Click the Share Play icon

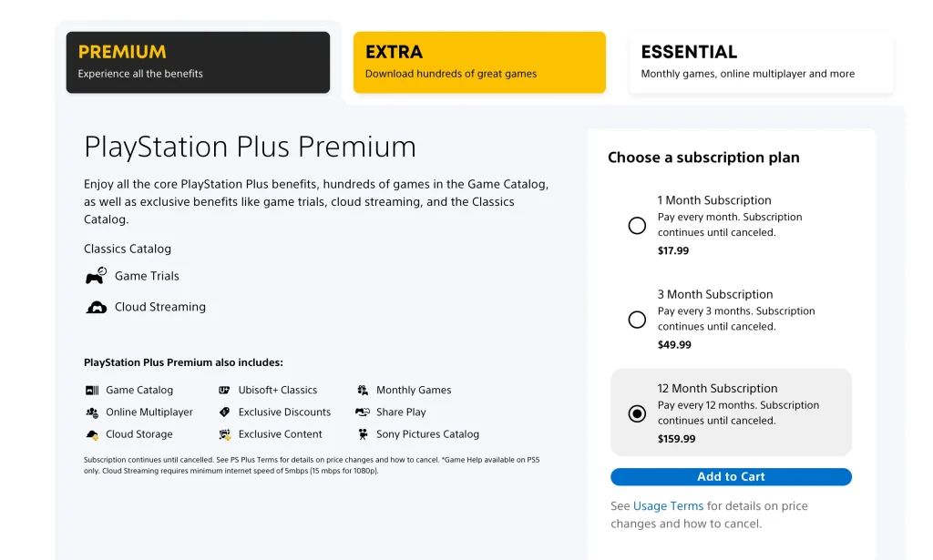point(363,412)
